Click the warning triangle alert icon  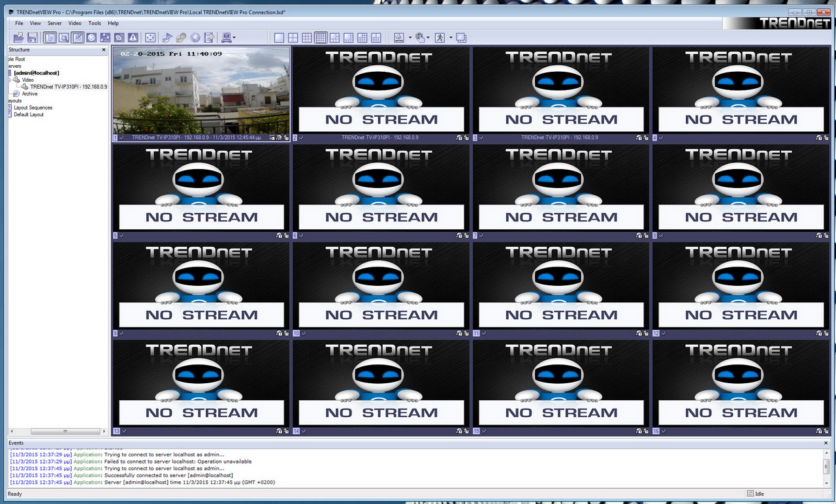(133, 38)
